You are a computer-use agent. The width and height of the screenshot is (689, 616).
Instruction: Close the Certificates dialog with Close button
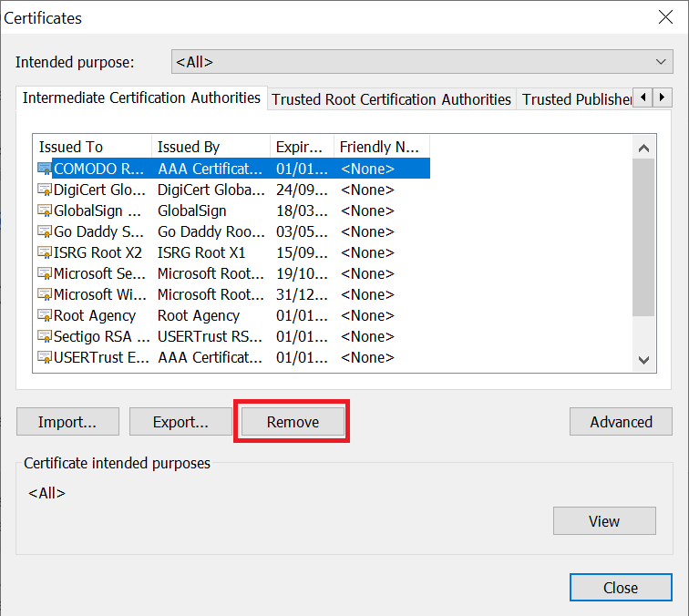pos(621,588)
